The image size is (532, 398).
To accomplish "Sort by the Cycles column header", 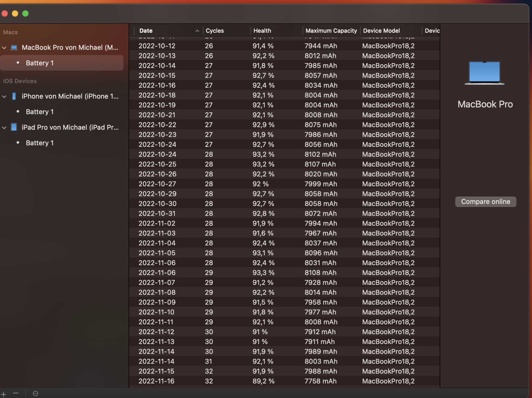I will pos(215,31).
